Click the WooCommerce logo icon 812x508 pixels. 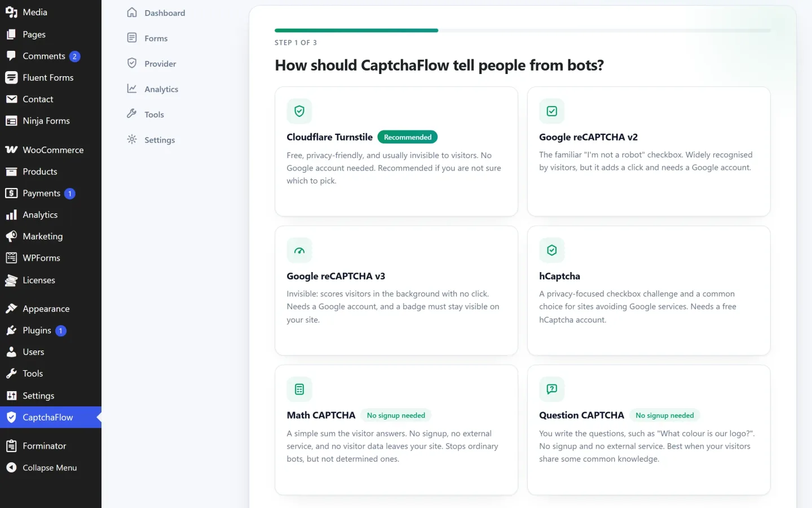point(11,150)
